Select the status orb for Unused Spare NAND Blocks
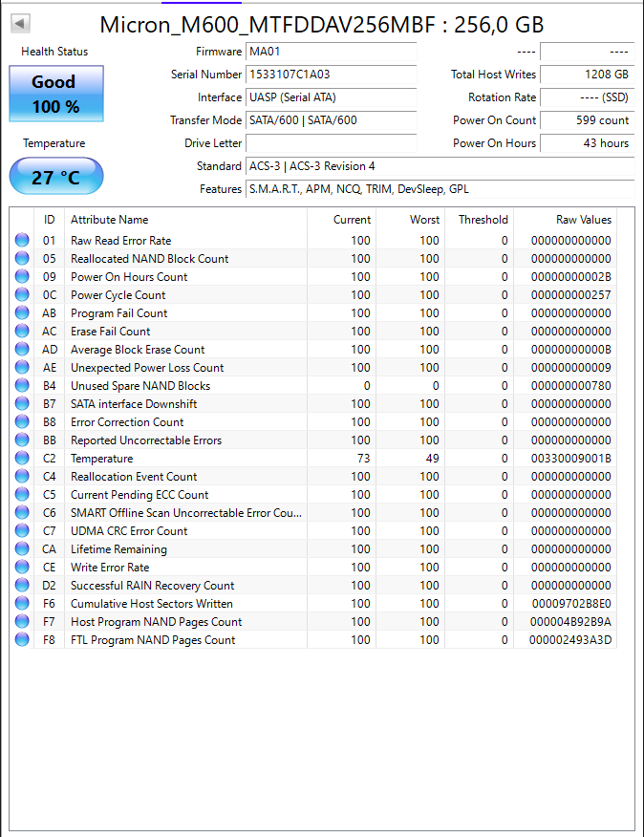Image resolution: width=644 pixels, height=837 pixels. pyautogui.click(x=22, y=385)
